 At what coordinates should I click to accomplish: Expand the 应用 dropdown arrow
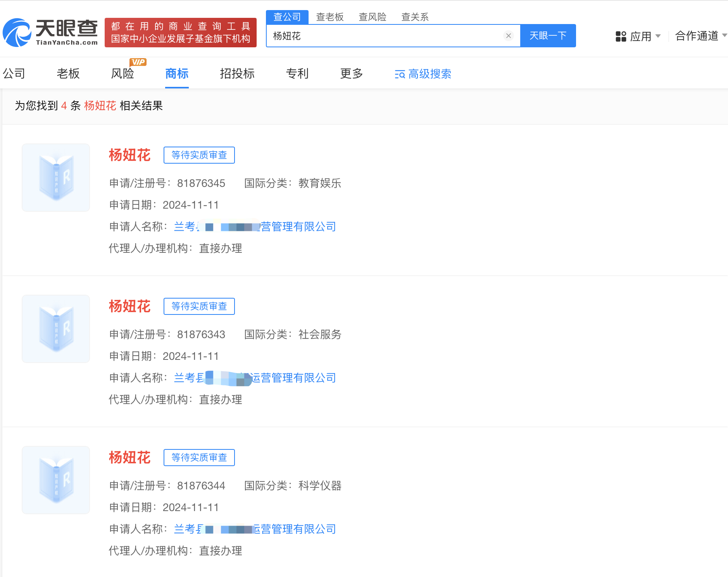[x=658, y=36]
